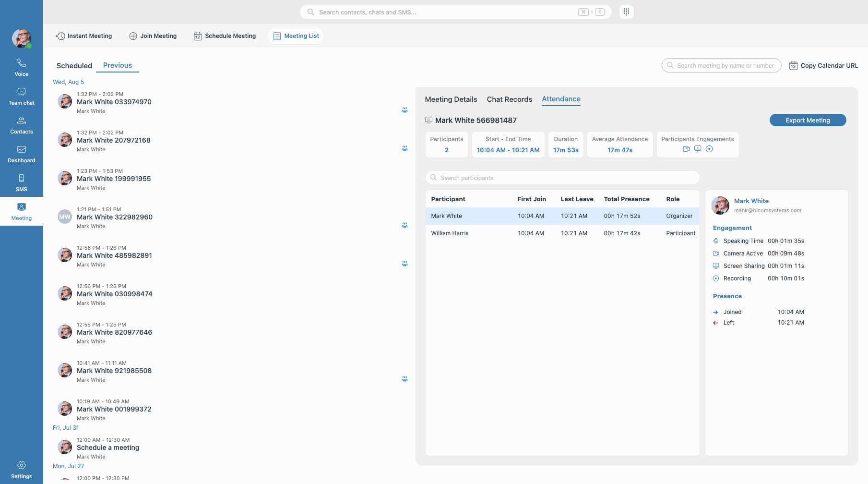Click participants icon for meeting 485982891
Image resolution: width=868 pixels, height=484 pixels.
coord(404,264)
